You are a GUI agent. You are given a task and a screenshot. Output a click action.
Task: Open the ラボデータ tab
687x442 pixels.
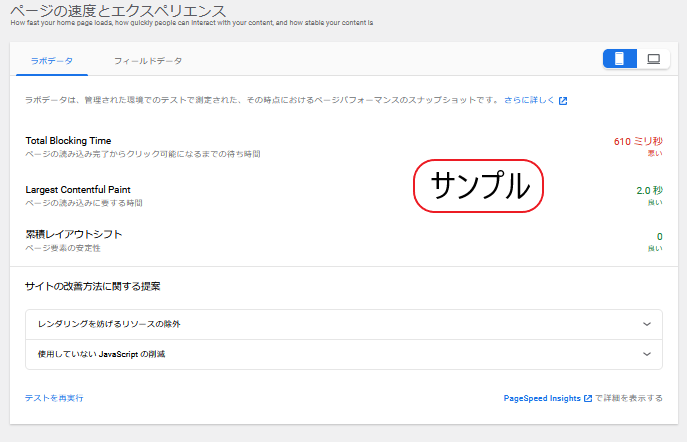pyautogui.click(x=52, y=61)
